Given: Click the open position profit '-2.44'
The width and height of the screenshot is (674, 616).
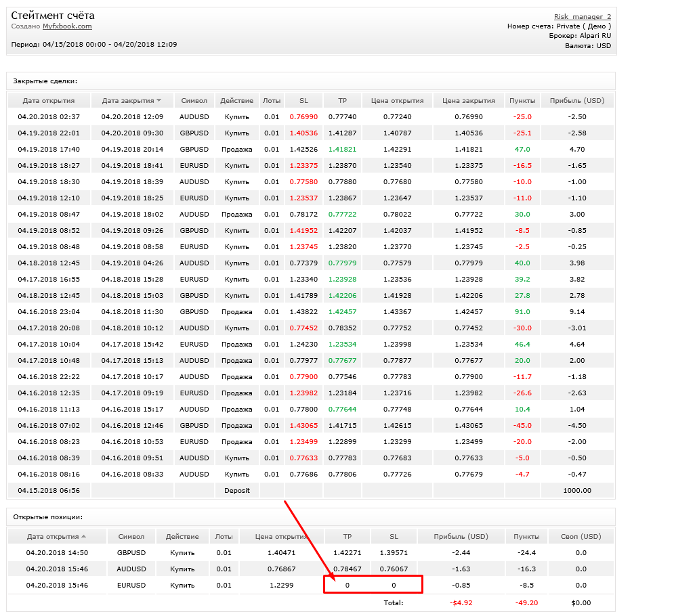Looking at the screenshot, I should click(x=461, y=553).
